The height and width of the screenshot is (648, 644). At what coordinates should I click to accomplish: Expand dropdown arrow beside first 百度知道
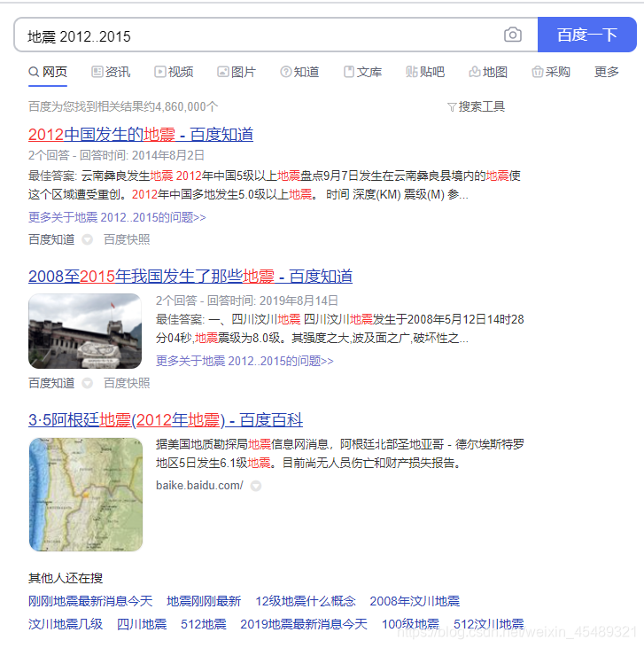coord(87,239)
